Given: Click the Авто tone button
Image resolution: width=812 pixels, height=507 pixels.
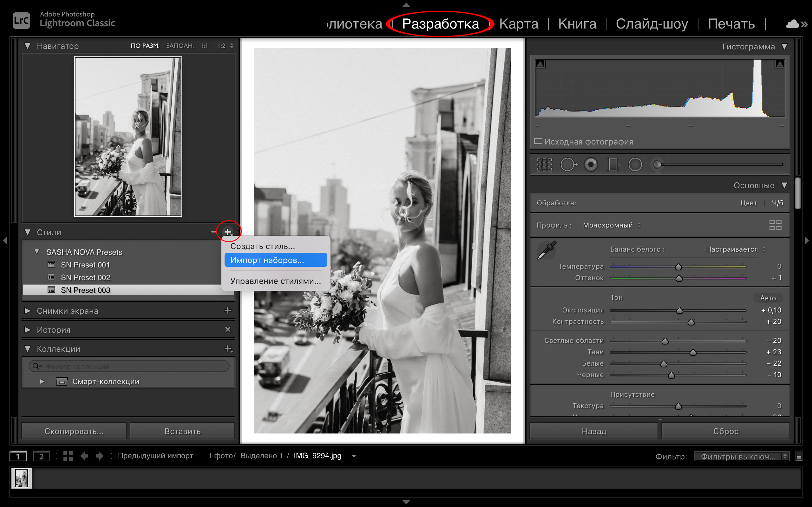Looking at the screenshot, I should [x=768, y=298].
